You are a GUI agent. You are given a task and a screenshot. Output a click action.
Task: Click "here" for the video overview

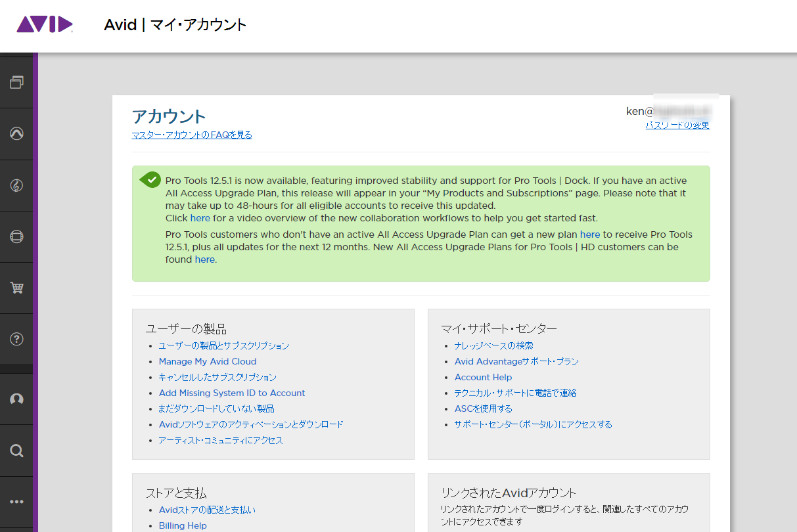(200, 218)
